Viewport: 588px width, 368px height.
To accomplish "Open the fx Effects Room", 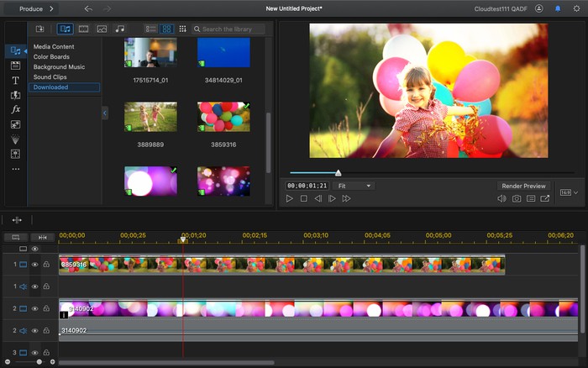I will tap(15, 109).
